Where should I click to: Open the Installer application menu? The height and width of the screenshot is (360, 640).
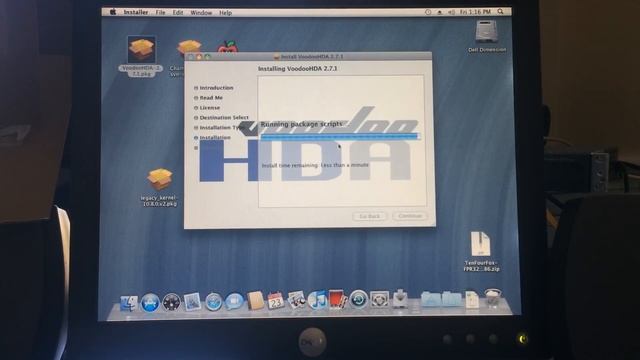click(x=136, y=12)
